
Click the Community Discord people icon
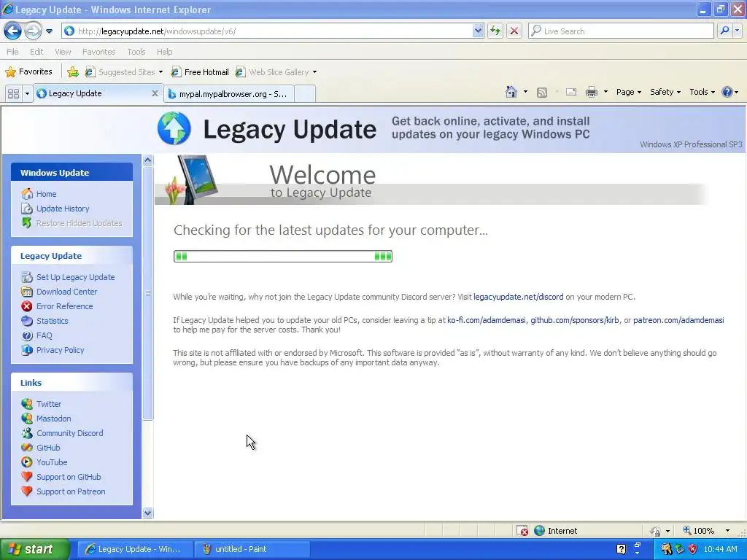[x=27, y=433]
